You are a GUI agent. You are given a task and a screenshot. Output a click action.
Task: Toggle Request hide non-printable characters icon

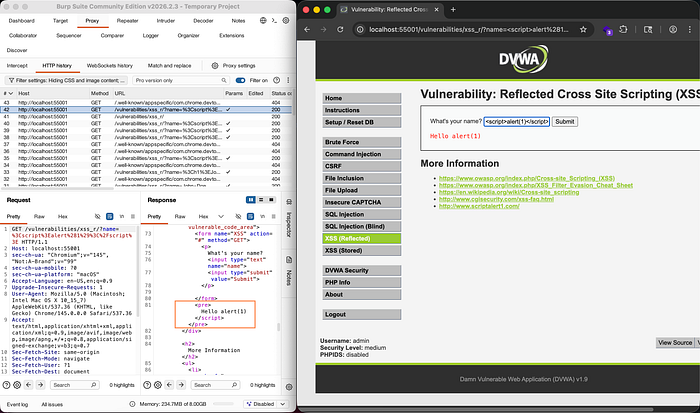click(x=97, y=217)
